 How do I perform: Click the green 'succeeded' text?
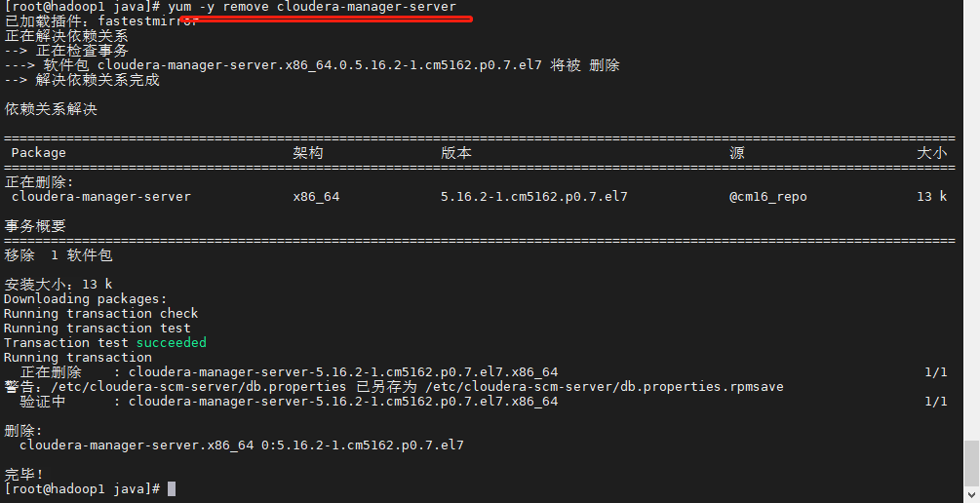(x=172, y=342)
